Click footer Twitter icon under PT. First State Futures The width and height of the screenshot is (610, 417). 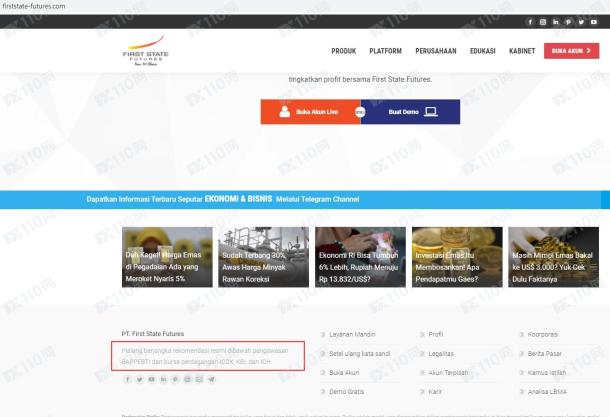pyautogui.click(x=139, y=379)
